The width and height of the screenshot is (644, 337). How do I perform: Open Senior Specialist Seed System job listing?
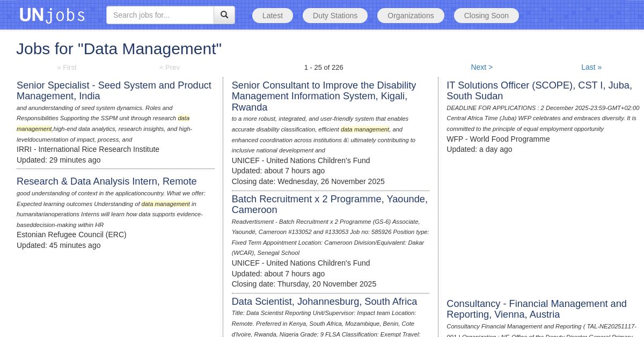114,91
